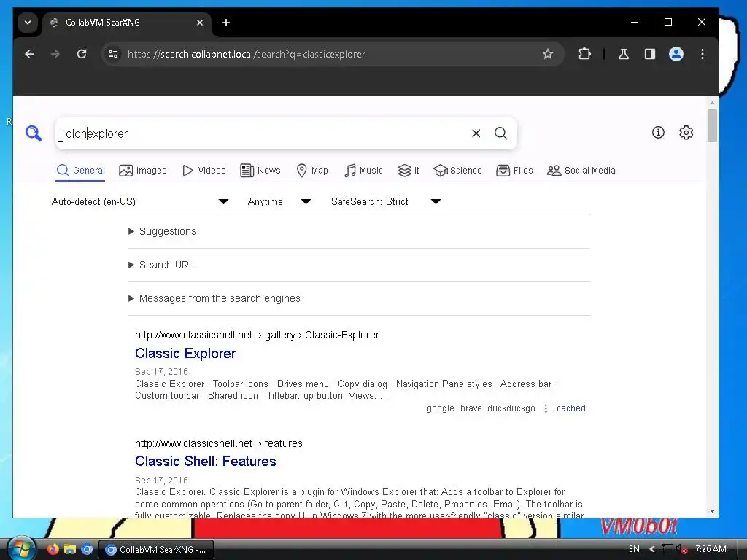This screenshot has height=560, width=747.
Task: Open the cached version link
Action: [x=570, y=408]
